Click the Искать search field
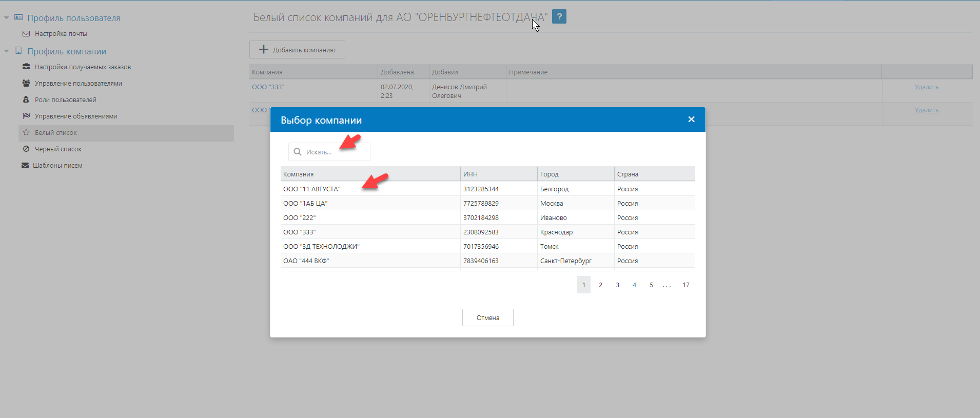 pos(334,152)
